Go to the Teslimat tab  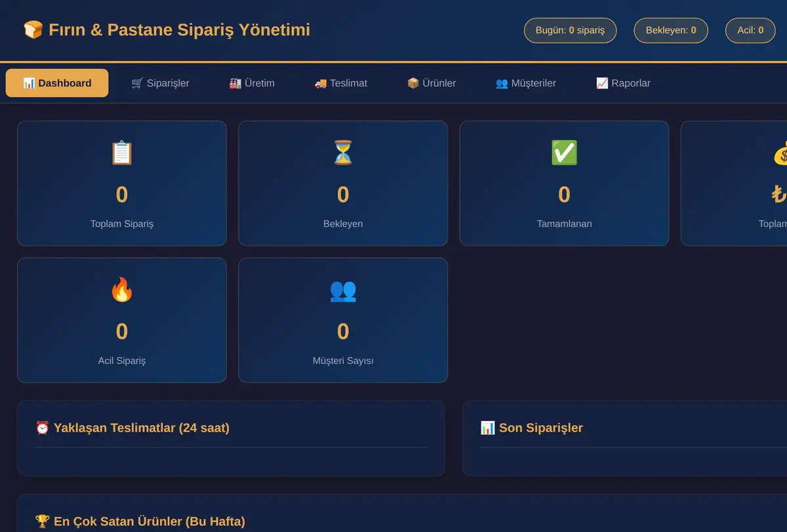pyautogui.click(x=340, y=83)
